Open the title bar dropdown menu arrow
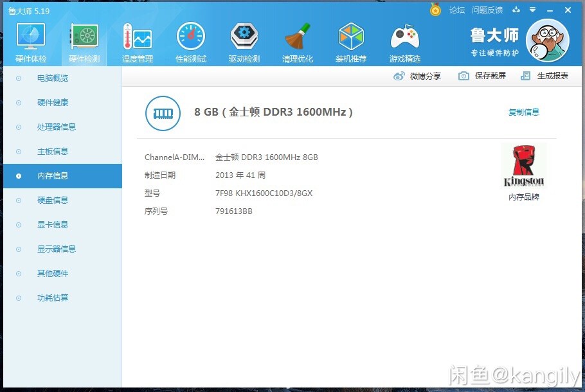 point(533,10)
